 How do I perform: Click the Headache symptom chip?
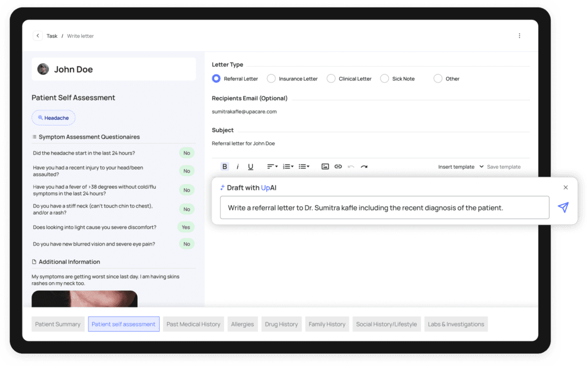tap(53, 118)
